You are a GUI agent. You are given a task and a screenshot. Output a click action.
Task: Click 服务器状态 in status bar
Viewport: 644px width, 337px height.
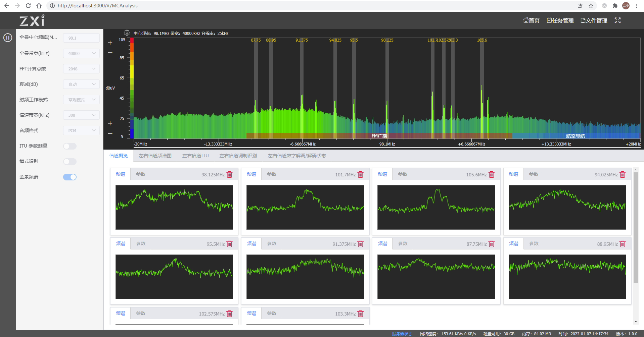pyautogui.click(x=402, y=334)
